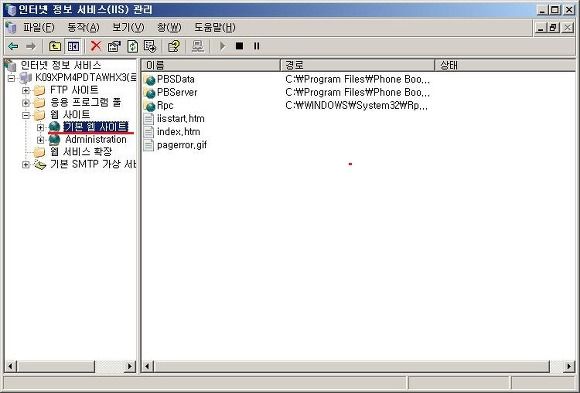Select the pagerror.gif file name
This screenshot has width=580, height=393.
coord(182,145)
